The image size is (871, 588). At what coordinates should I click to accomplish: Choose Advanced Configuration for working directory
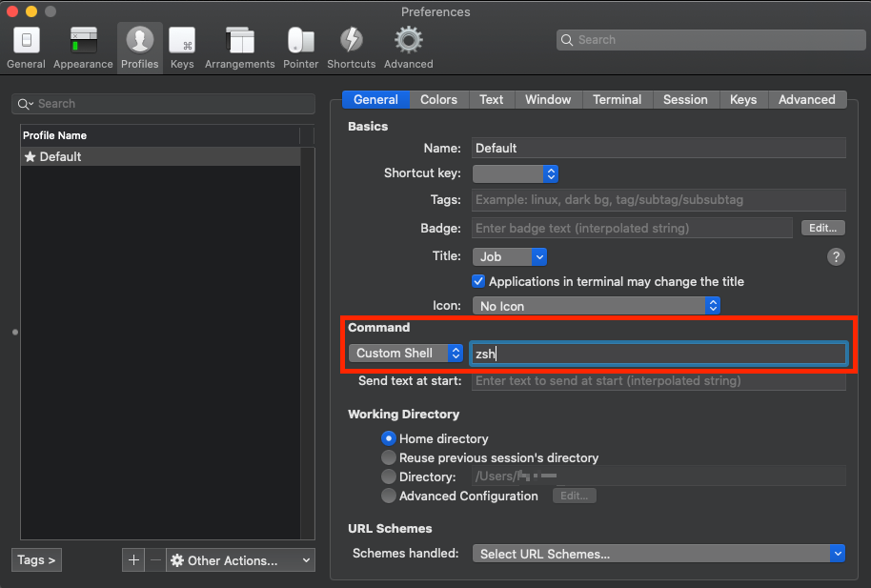[x=389, y=496]
